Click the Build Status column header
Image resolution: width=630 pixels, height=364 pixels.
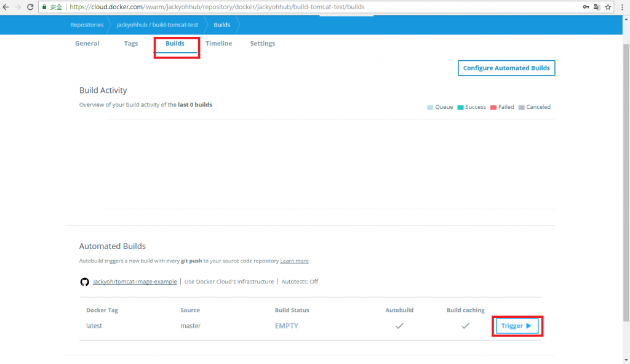click(292, 310)
